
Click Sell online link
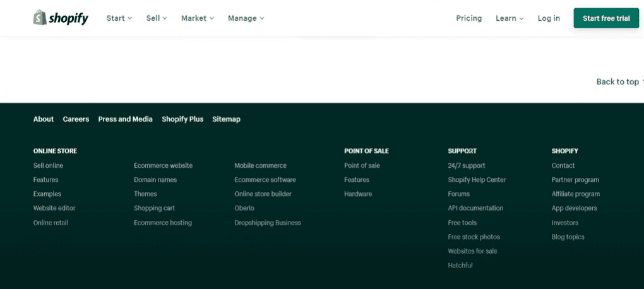tap(48, 165)
